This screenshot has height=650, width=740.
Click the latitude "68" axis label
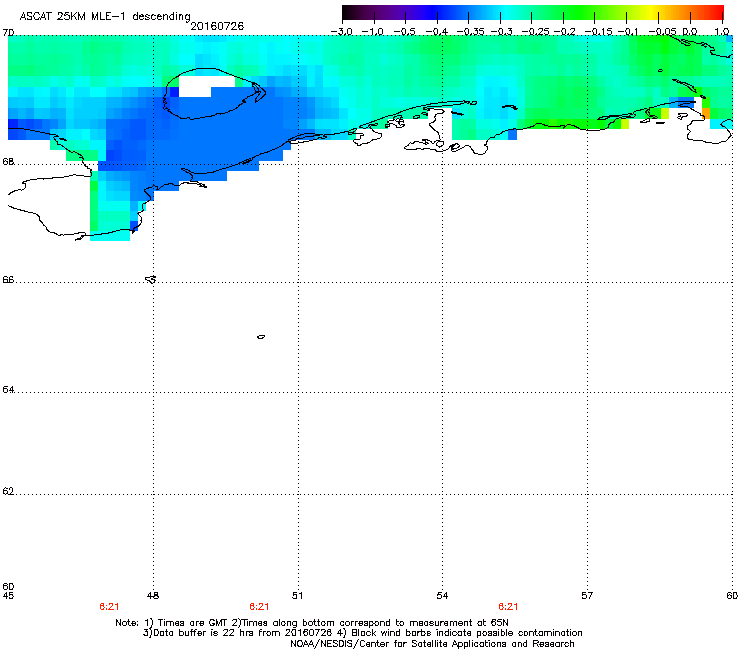pyautogui.click(x=8, y=162)
